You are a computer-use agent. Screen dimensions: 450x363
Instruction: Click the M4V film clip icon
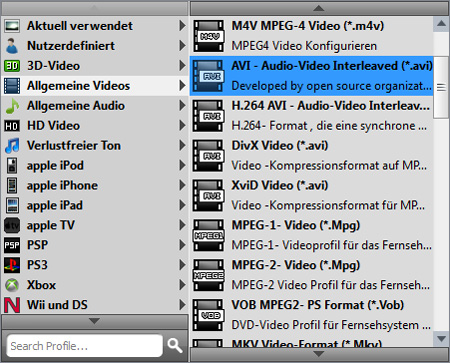(x=209, y=36)
